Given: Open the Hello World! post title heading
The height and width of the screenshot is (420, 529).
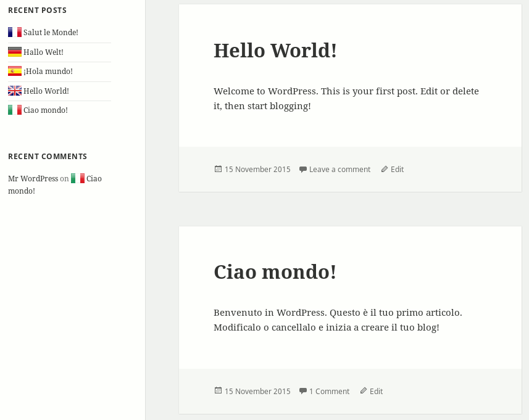Looking at the screenshot, I should pos(275,51).
